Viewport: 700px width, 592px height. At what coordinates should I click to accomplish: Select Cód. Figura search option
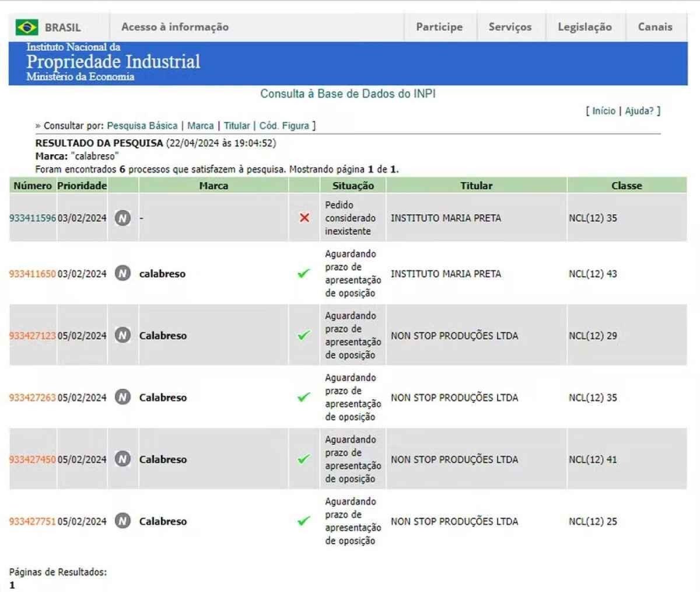pyautogui.click(x=284, y=126)
